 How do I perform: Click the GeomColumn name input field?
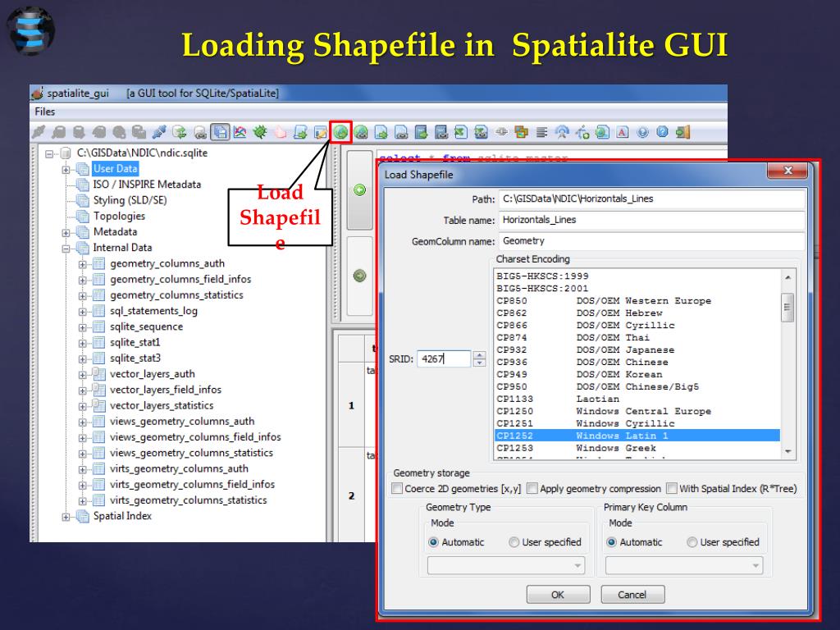click(651, 241)
